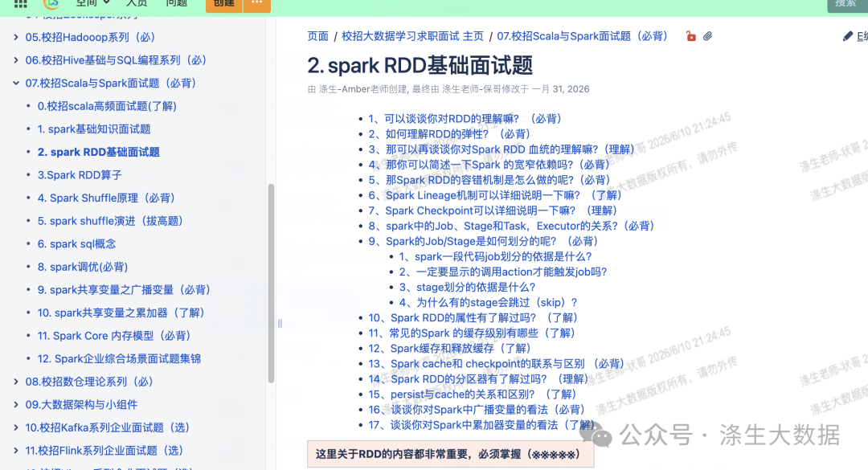Open 3.Spark RDD算子 page

tap(80, 175)
